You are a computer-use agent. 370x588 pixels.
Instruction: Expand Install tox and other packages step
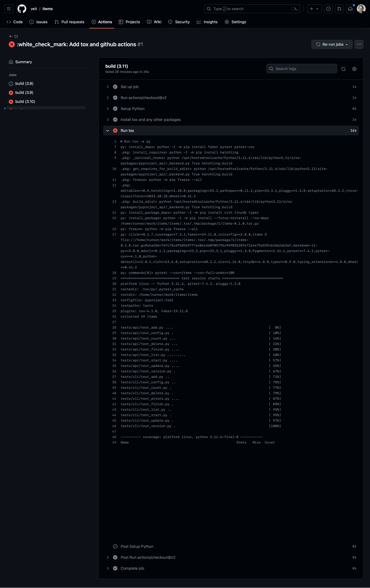(x=231, y=120)
